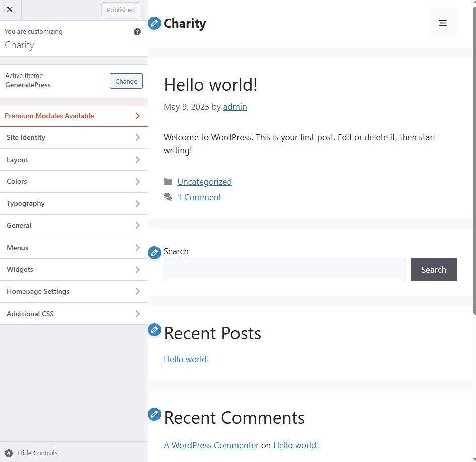The width and height of the screenshot is (476, 462).
Task: Click the edit pencil beside Recent Comments
Action: click(x=154, y=414)
